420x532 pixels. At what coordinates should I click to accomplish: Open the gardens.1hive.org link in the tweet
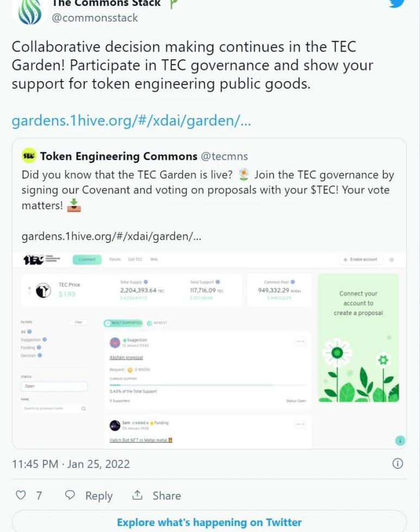click(x=131, y=121)
